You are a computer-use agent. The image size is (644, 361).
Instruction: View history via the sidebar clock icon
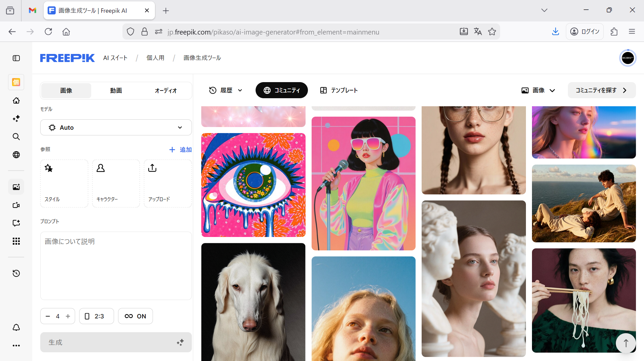click(16, 273)
